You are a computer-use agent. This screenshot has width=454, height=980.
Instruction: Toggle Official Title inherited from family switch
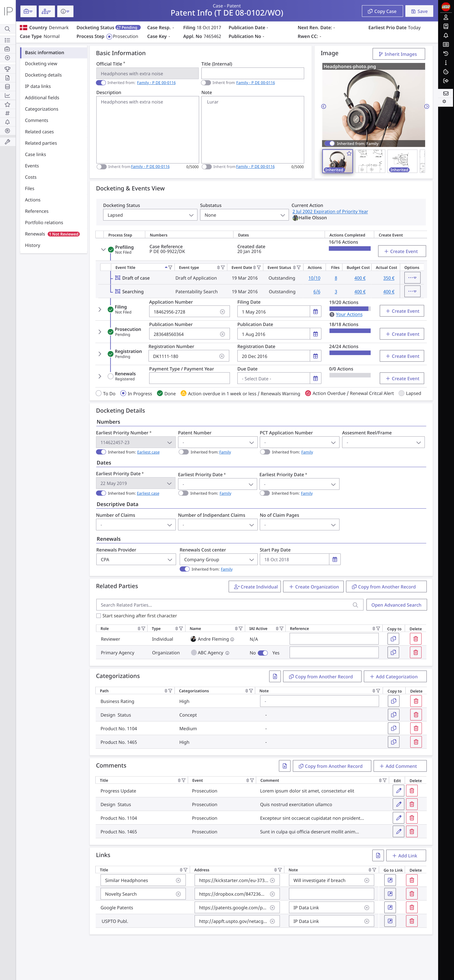pos(101,83)
